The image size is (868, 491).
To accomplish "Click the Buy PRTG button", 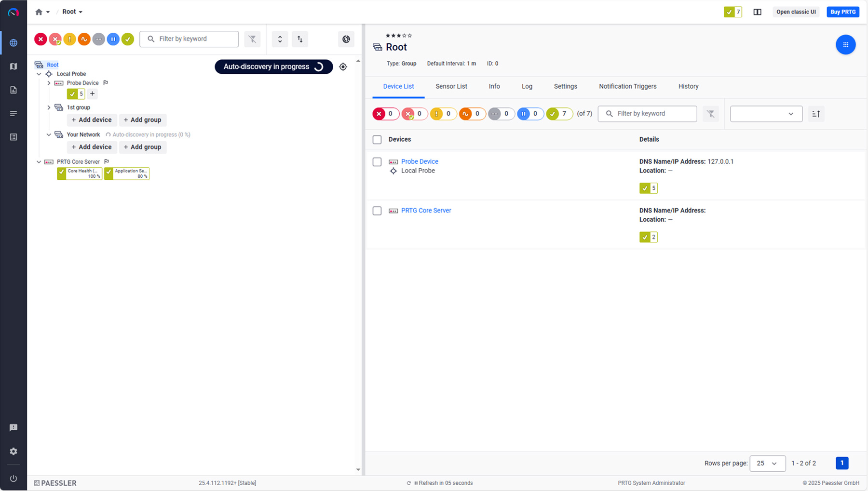I will tap(843, 12).
